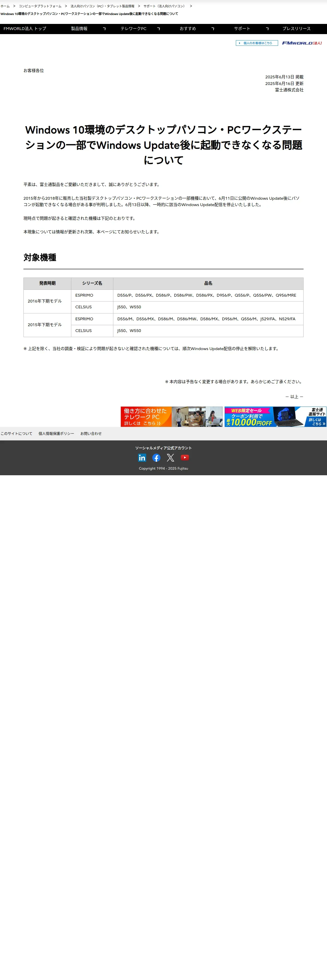The image size is (327, 980).
Task: Expand the arrow beside テレワークPC
Action: (159, 29)
